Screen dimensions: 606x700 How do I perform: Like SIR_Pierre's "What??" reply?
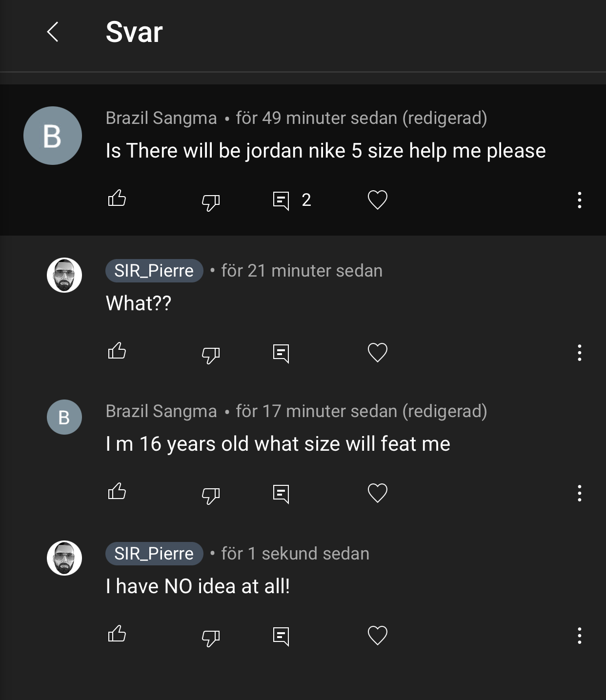tap(117, 351)
